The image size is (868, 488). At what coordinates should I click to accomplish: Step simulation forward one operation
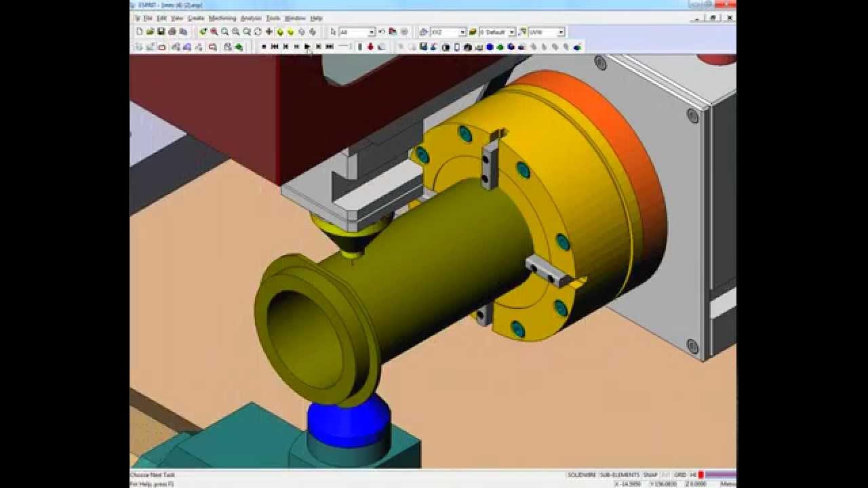318,47
